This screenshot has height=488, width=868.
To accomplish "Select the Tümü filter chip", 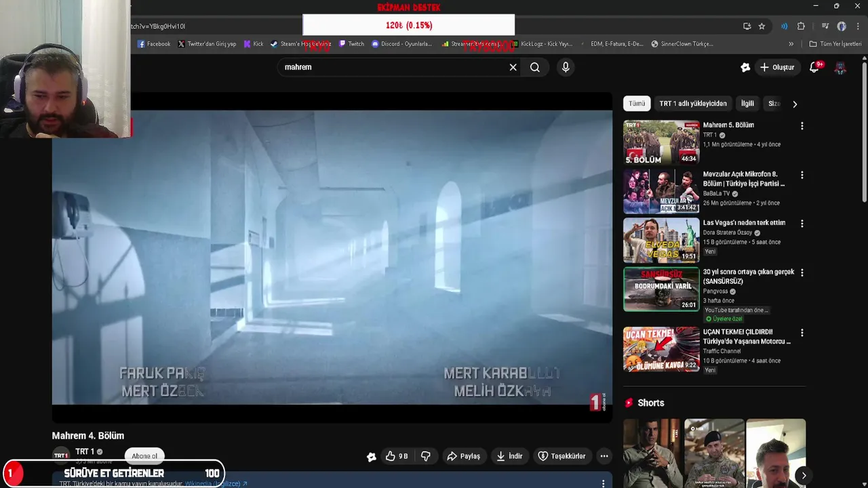I will click(x=637, y=104).
